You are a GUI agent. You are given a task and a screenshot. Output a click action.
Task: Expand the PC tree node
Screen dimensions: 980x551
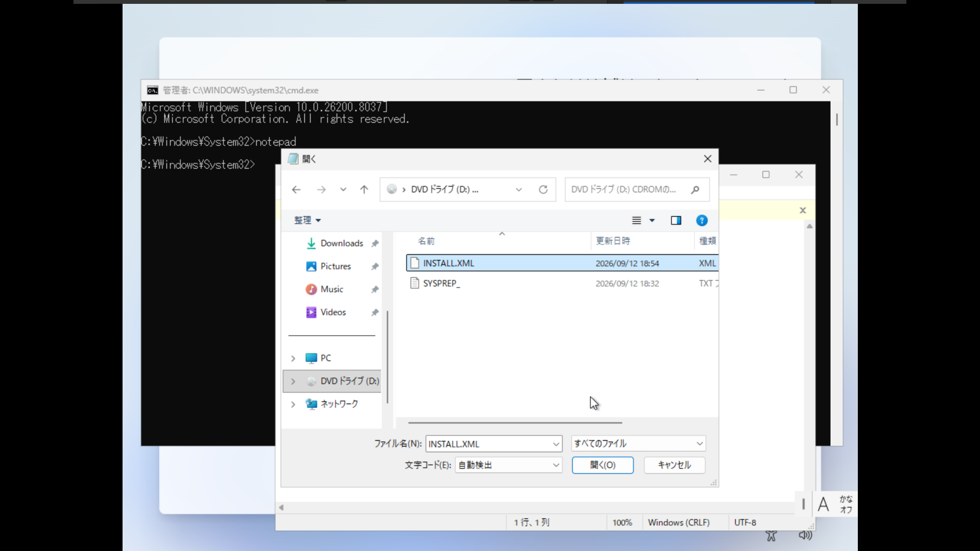[x=293, y=358]
